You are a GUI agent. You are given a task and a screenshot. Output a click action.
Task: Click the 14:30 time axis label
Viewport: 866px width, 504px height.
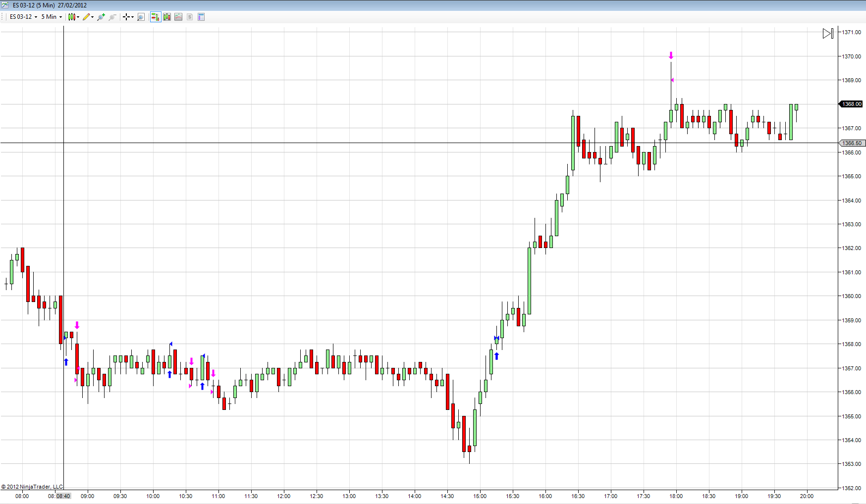(447, 496)
